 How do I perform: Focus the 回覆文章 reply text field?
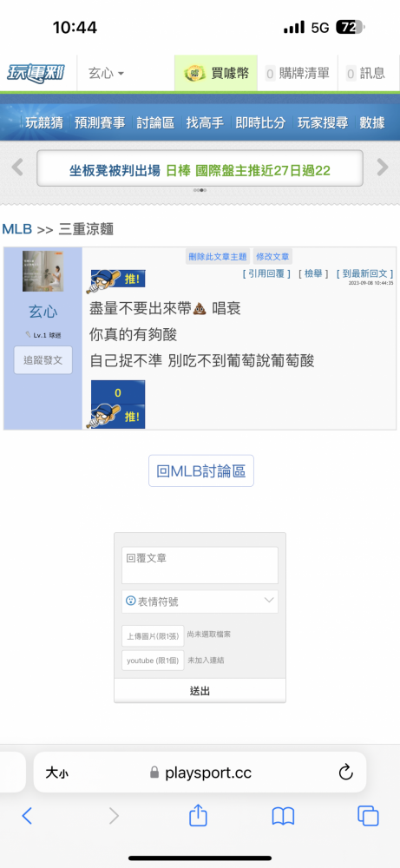200,565
